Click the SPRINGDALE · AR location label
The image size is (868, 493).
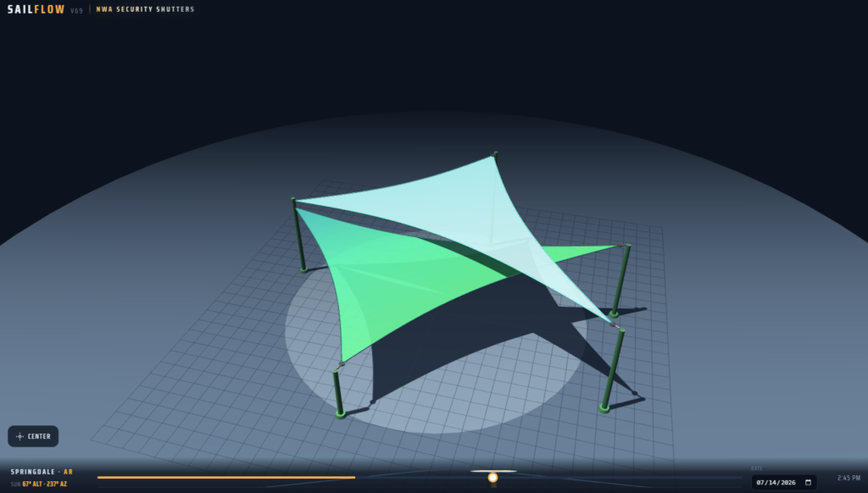pos(42,472)
